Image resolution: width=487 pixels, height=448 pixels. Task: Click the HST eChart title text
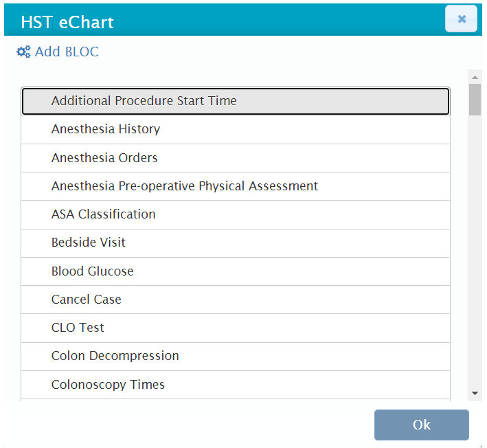coord(67,22)
